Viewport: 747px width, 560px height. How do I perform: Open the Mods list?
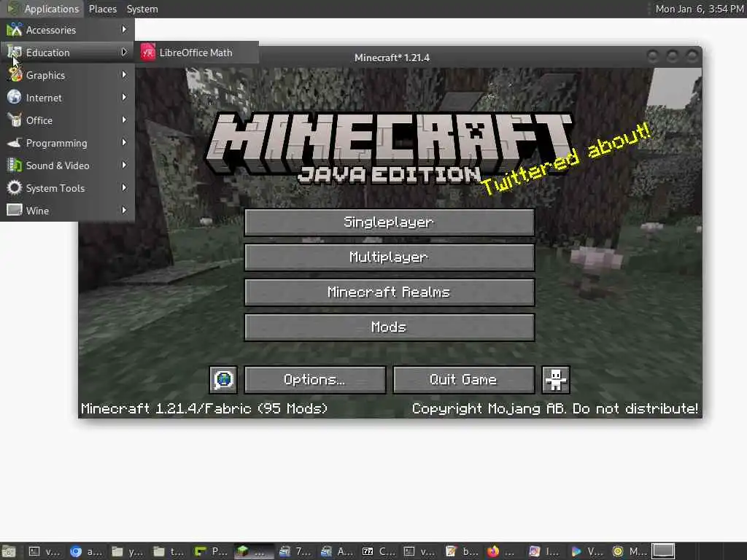tap(390, 327)
